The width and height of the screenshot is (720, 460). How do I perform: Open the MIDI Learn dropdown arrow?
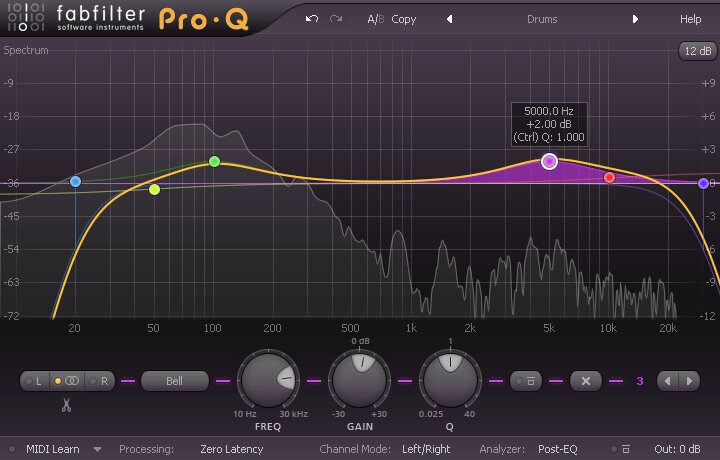coord(97,449)
